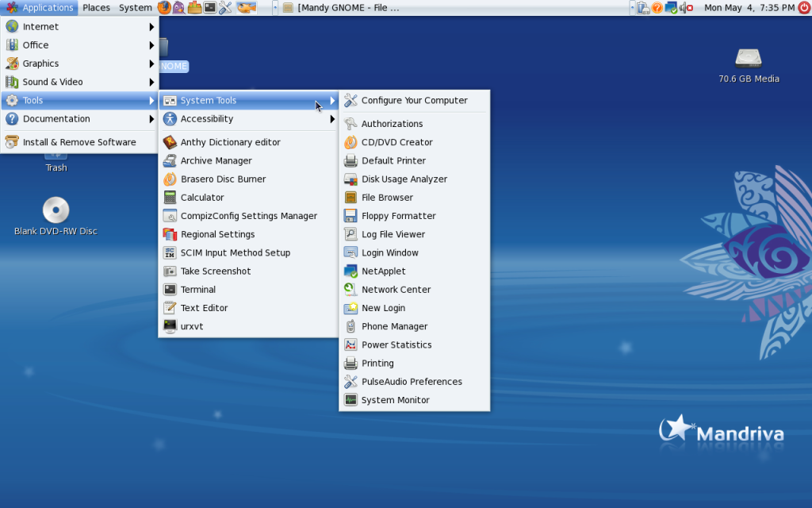
Task: Launch System Monitor
Action: pos(414,400)
